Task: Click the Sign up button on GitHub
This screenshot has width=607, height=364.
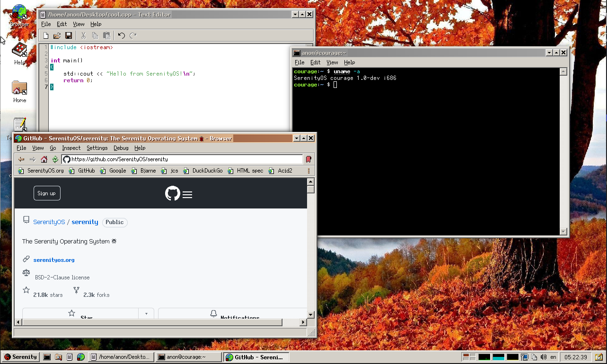Action: 47,193
